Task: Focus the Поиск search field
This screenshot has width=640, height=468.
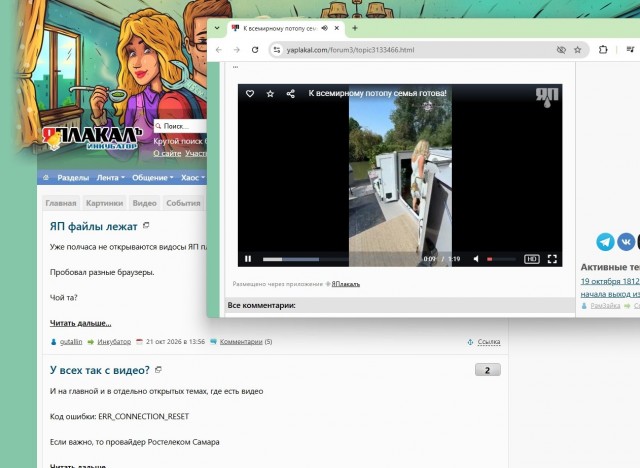Action: [x=184, y=126]
